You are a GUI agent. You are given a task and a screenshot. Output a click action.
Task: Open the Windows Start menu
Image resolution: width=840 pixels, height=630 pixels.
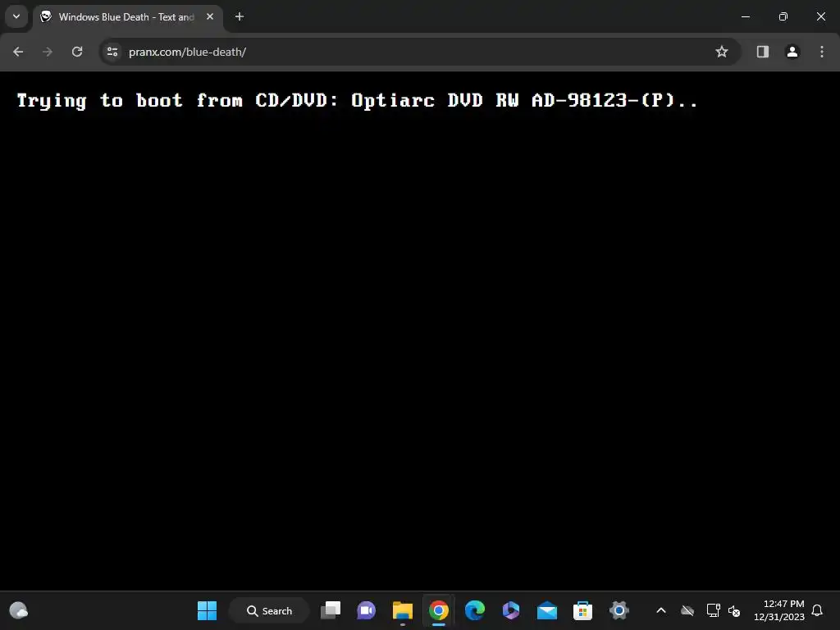(x=207, y=610)
